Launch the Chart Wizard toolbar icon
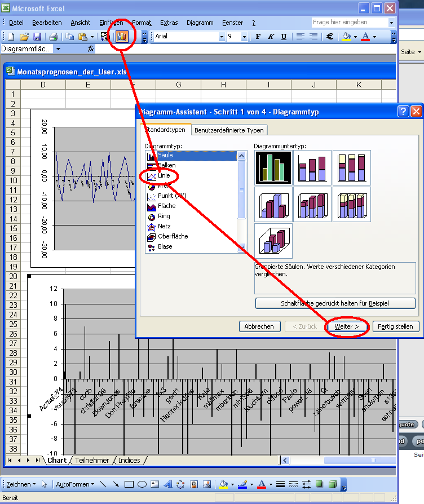424x504 pixels. coord(122,36)
